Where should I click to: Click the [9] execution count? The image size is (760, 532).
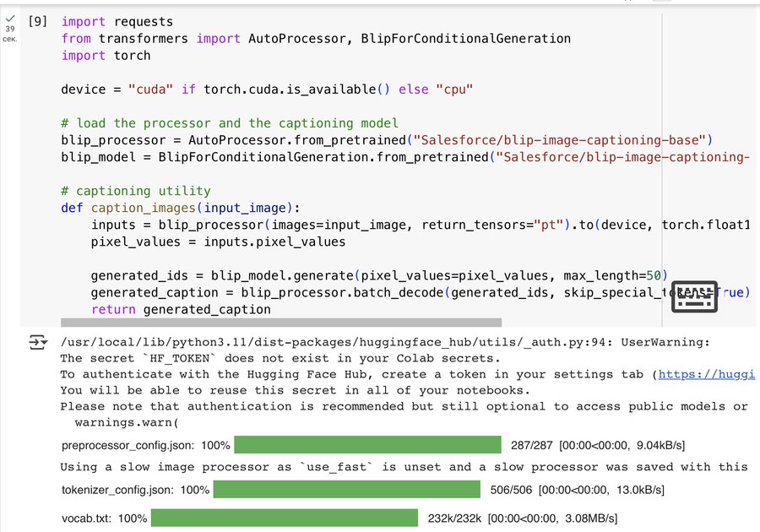tap(38, 21)
